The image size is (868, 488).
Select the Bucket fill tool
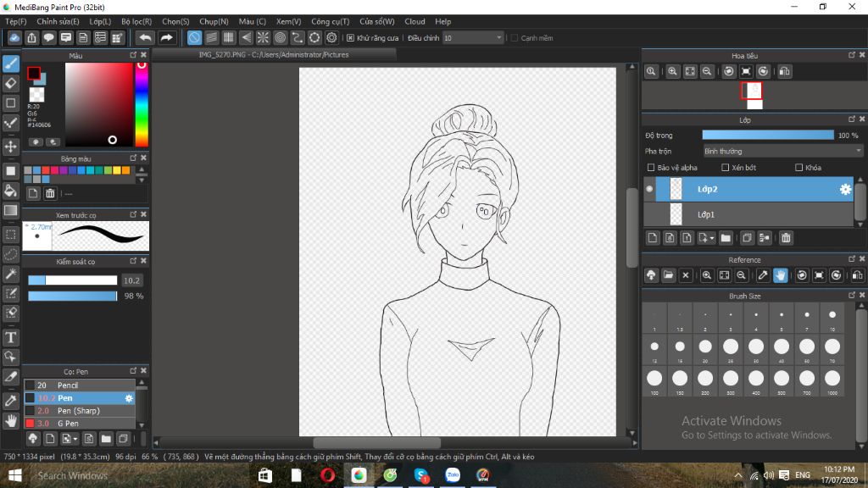pyautogui.click(x=11, y=190)
